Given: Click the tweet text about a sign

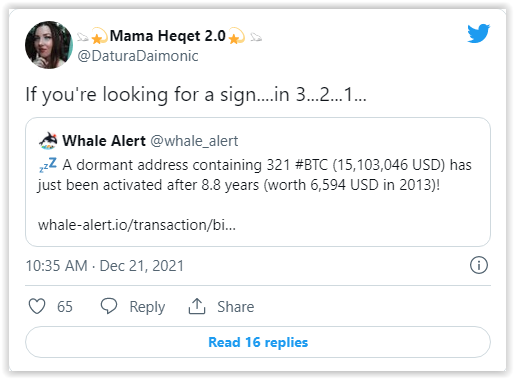Looking at the screenshot, I should (x=196, y=95).
